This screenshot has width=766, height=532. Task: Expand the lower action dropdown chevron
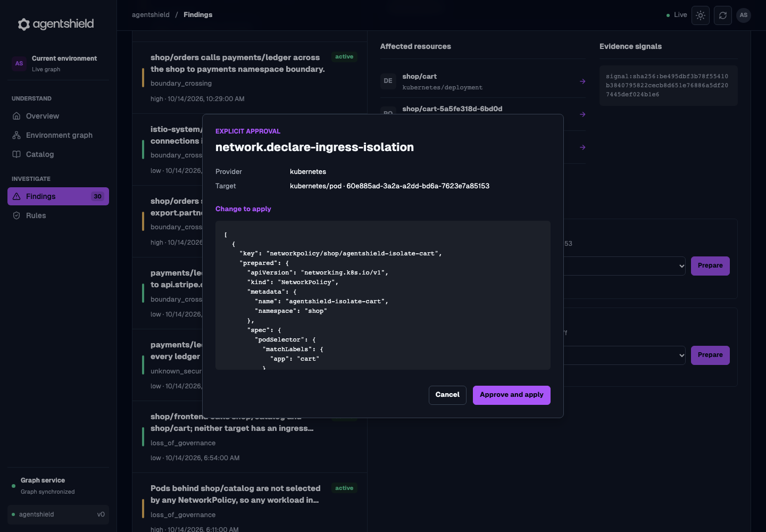tap(682, 355)
